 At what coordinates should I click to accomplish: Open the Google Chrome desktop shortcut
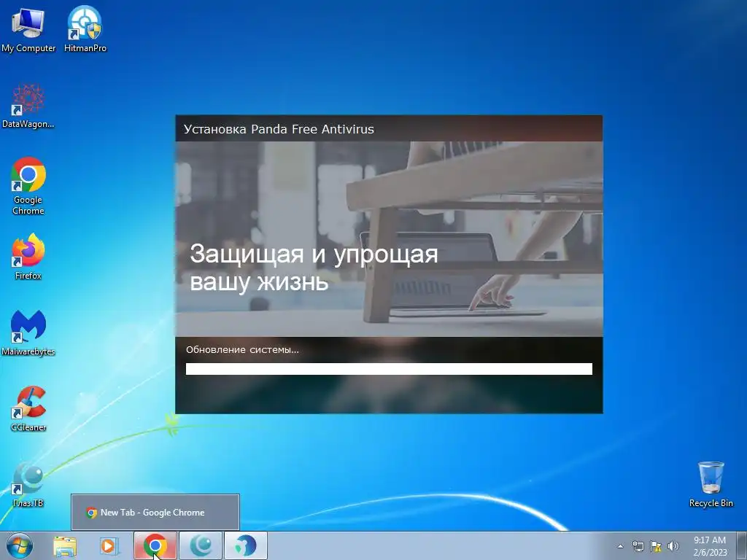(x=28, y=186)
